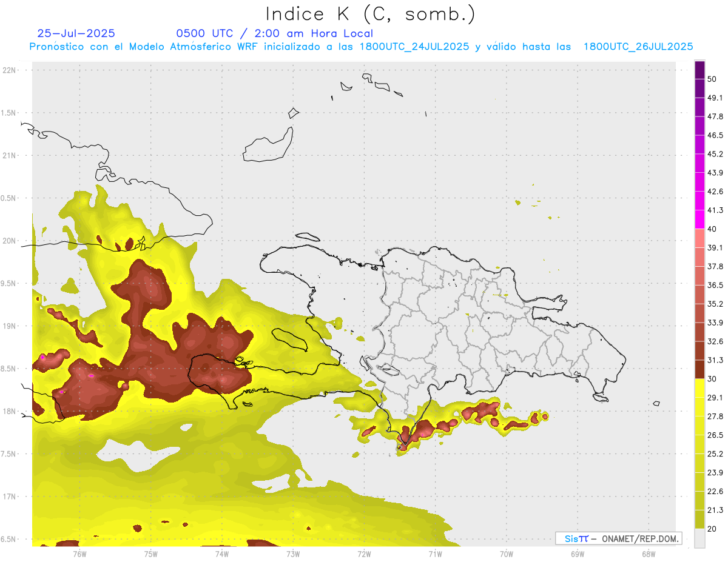
Task: Click colorbar label "33.9"
Action: point(715,323)
